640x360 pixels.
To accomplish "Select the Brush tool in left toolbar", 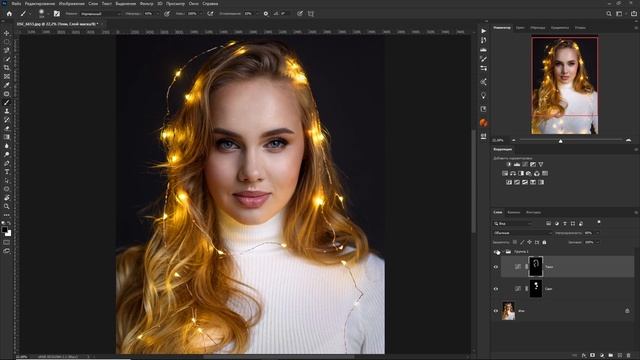I will (x=7, y=102).
